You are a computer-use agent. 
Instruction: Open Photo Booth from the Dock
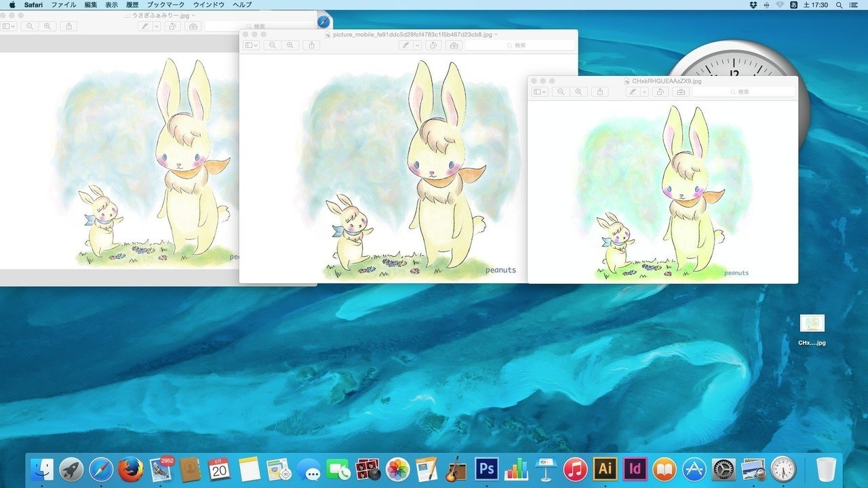coord(368,468)
